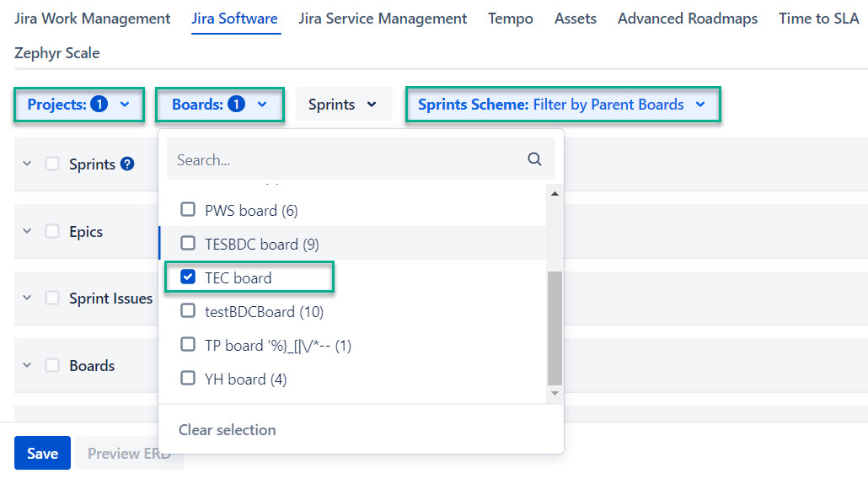Click the blue Save button
The height and width of the screenshot is (479, 868).
pyautogui.click(x=42, y=453)
